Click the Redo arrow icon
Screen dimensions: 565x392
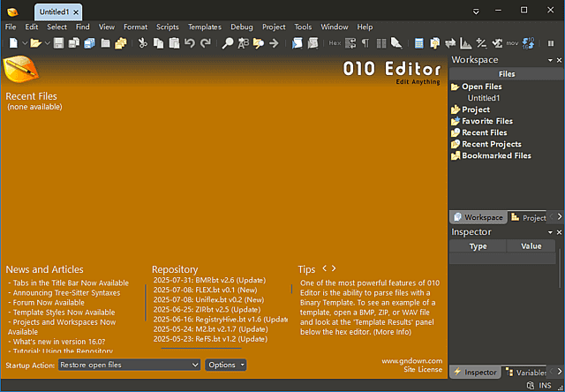206,42
